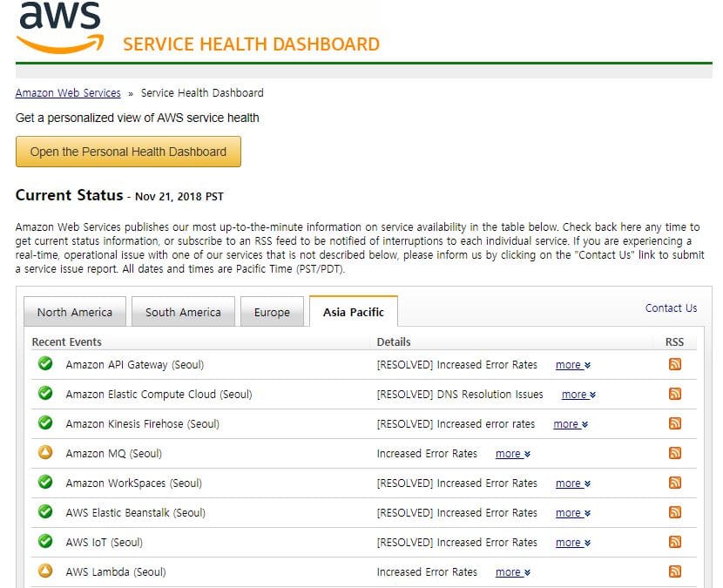
Task: Click the green status icon for Amazon Elastic Compute Cloud
Action: click(45, 393)
